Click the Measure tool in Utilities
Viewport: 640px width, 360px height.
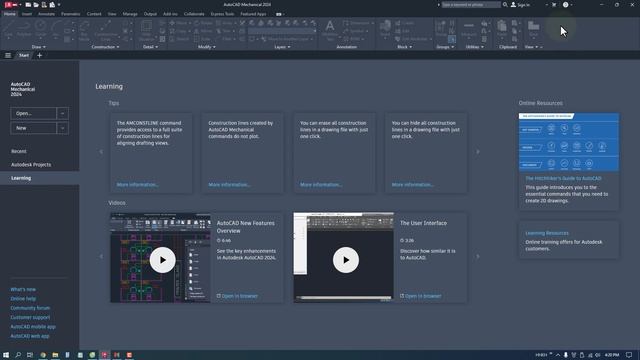point(469,29)
